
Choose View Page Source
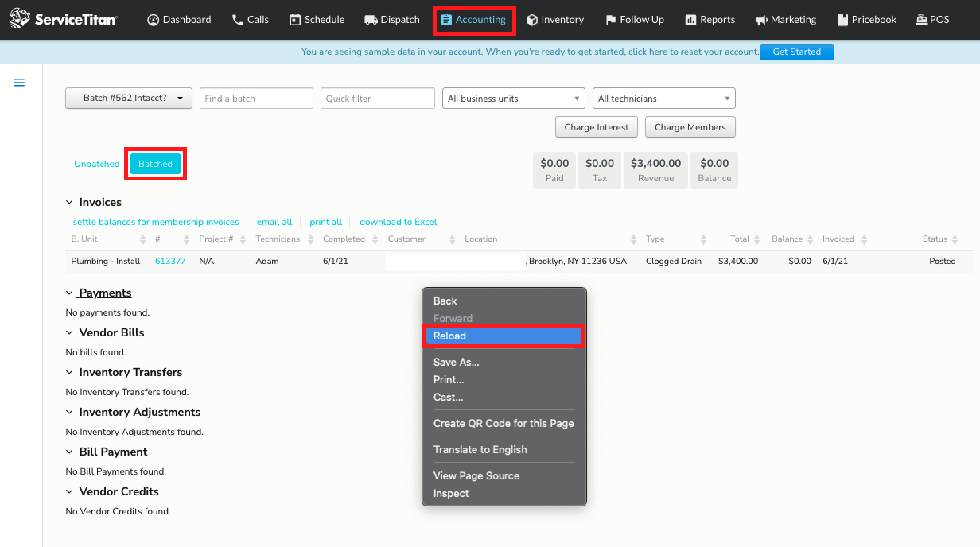504,475
